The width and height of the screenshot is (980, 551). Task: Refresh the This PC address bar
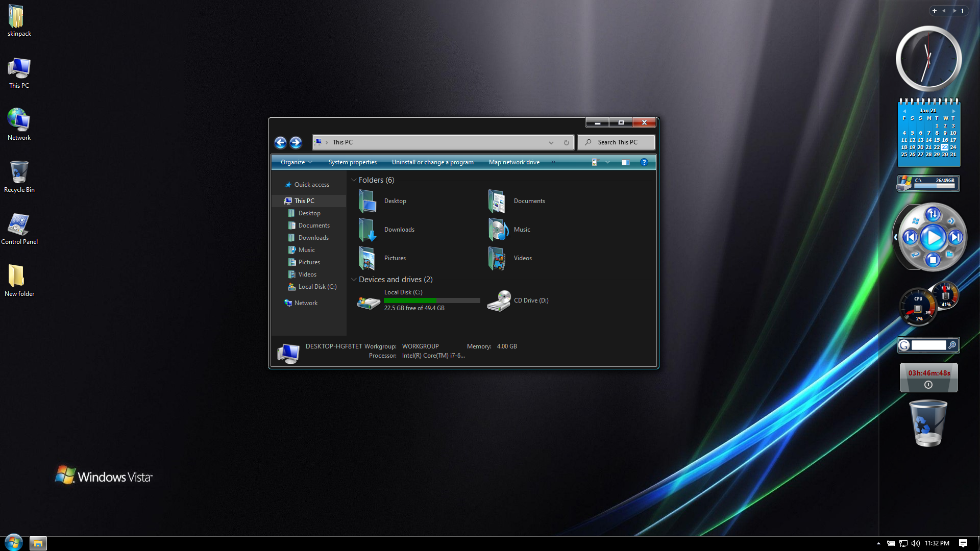coord(566,142)
